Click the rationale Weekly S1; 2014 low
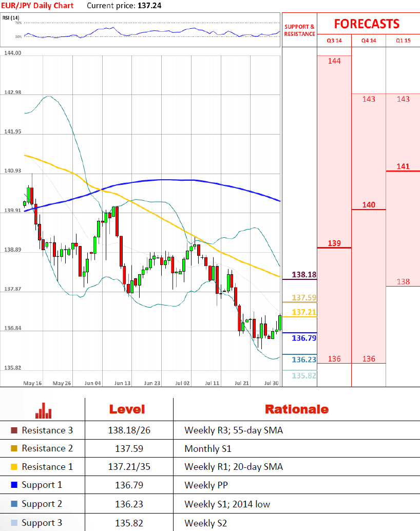This screenshot has width=420, height=531. pyautogui.click(x=227, y=504)
